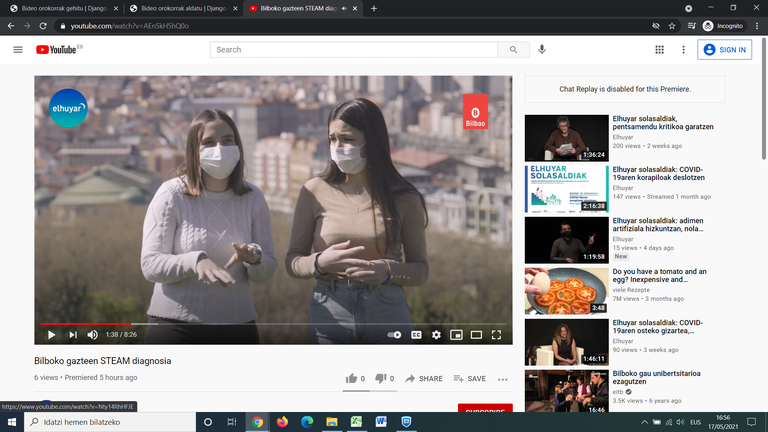768x432 pixels.
Task: Open the YouTube apps grid
Action: 659,49
